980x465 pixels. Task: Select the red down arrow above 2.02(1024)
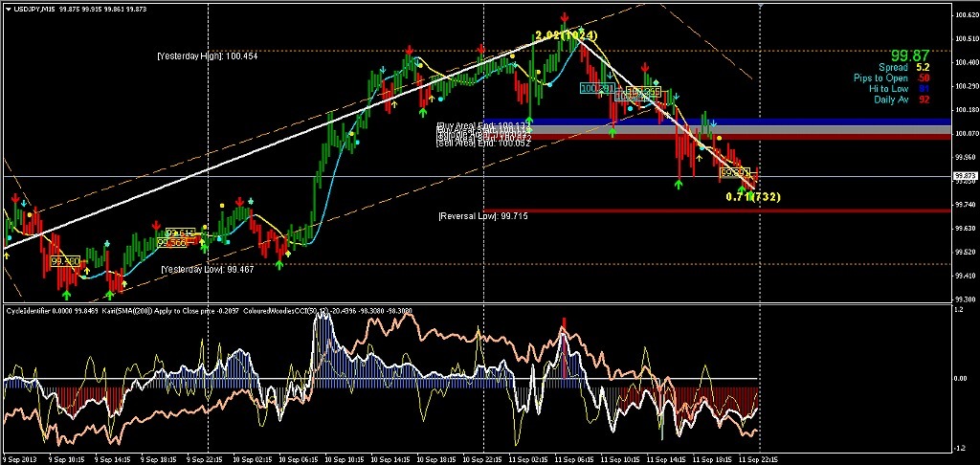click(565, 17)
